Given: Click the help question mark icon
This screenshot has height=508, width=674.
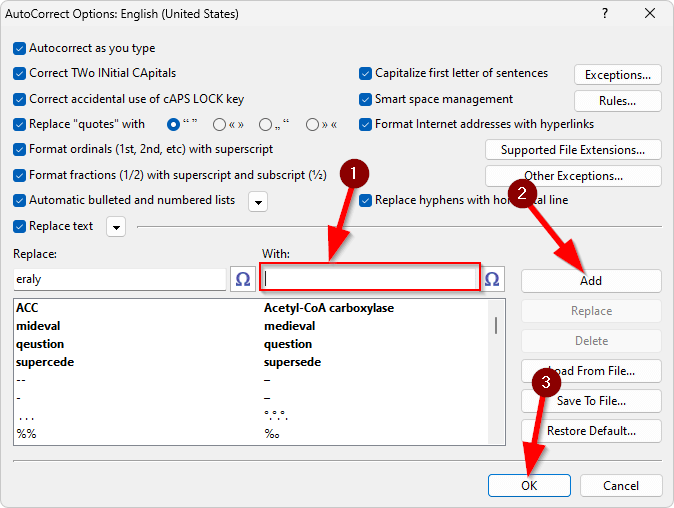Looking at the screenshot, I should coord(605,14).
